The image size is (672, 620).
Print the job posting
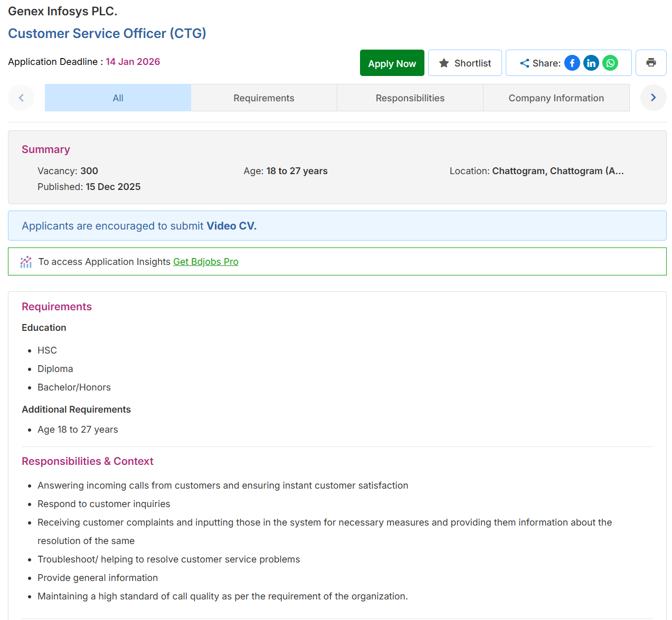coord(651,62)
